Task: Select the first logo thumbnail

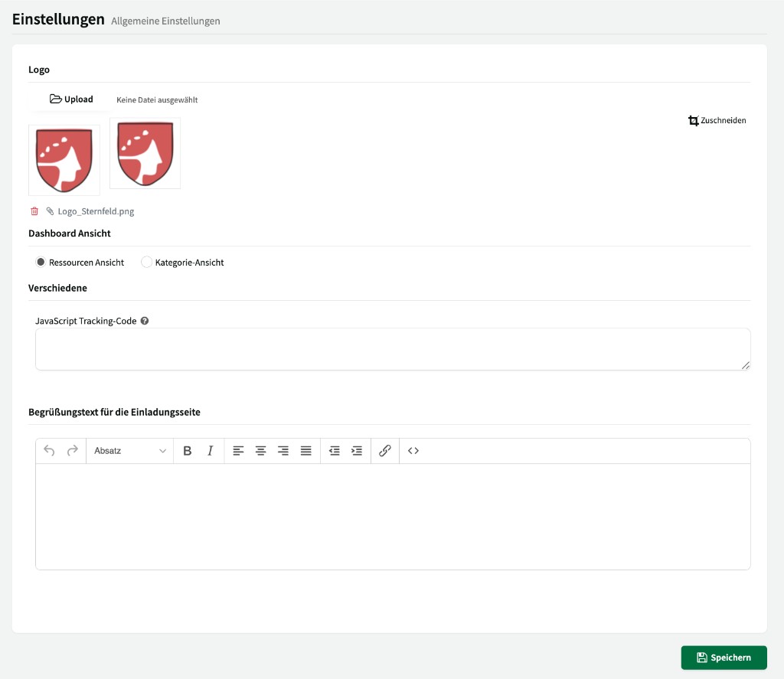Action: [64, 159]
